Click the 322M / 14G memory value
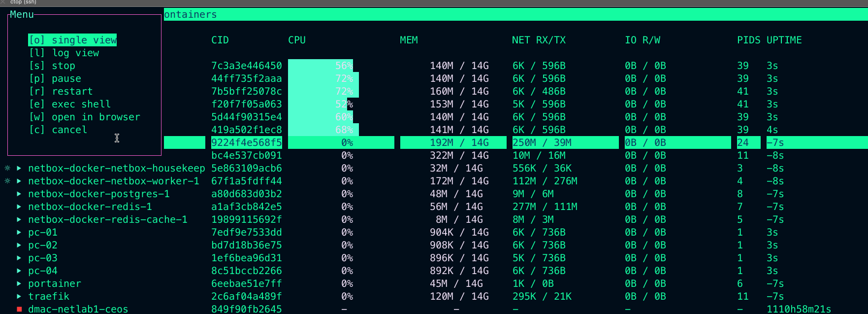This screenshot has width=868, height=314. (x=459, y=155)
